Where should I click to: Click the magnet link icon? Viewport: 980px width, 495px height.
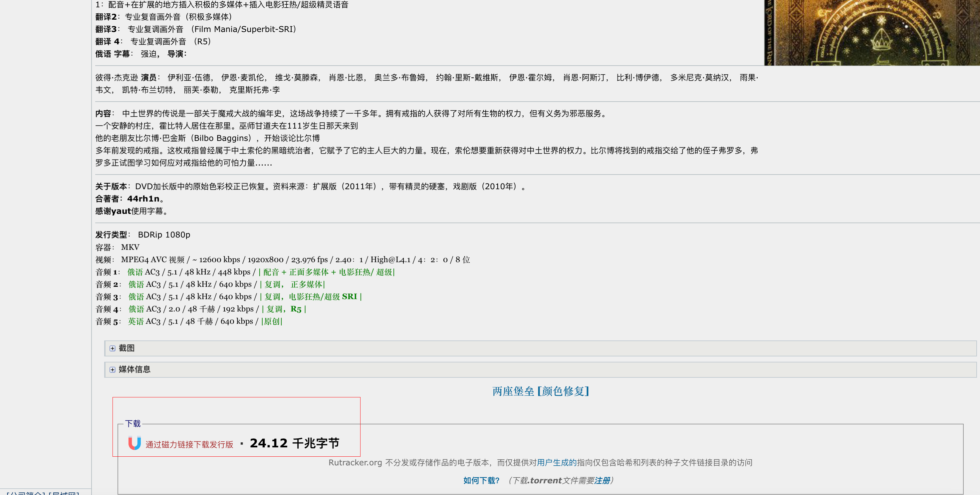coord(134,443)
